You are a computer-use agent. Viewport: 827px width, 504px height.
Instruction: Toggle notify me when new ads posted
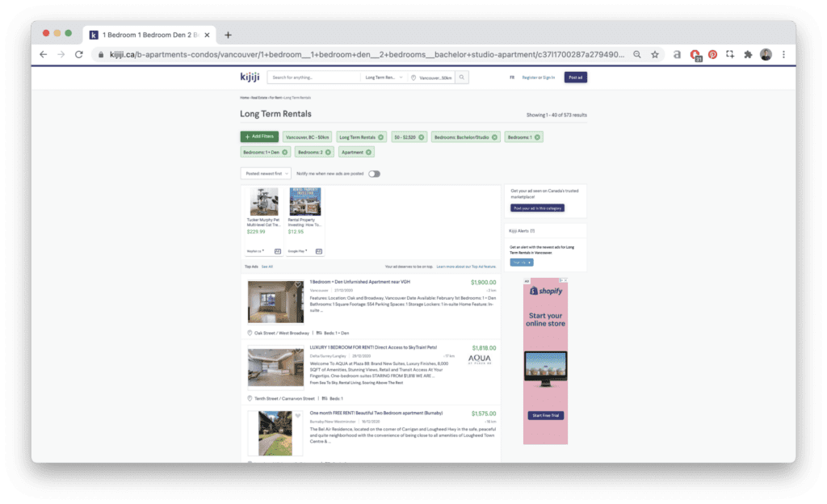click(374, 174)
